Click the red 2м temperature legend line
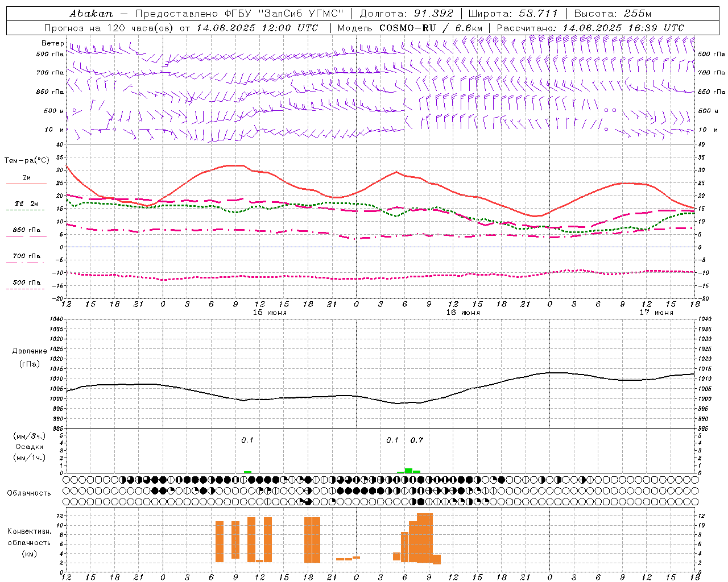Image resolution: width=728 pixels, height=582 pixels. click(x=26, y=184)
